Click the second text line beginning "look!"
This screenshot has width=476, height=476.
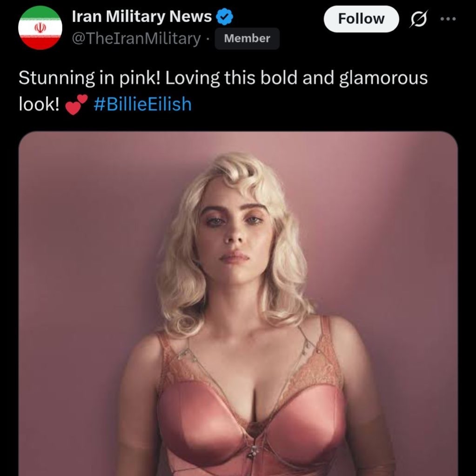[39, 104]
